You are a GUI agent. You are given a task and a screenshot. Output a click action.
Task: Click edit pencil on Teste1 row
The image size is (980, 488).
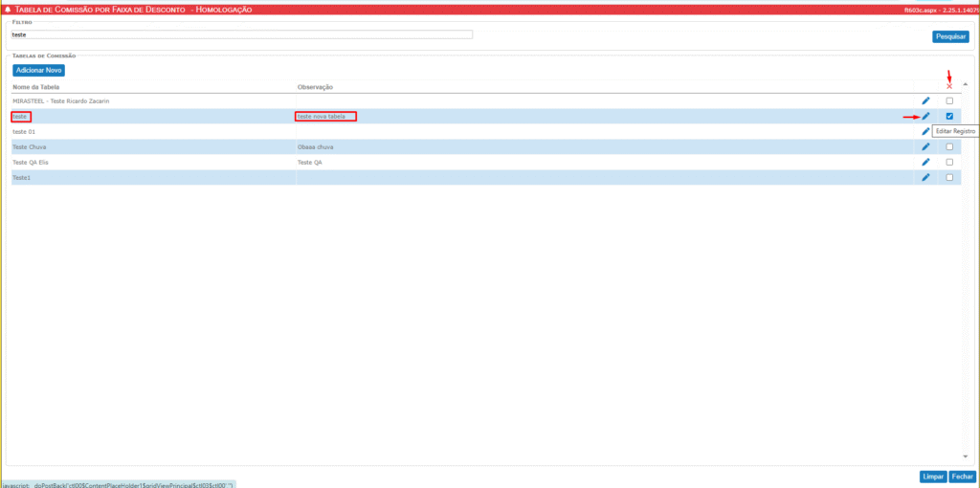point(925,177)
